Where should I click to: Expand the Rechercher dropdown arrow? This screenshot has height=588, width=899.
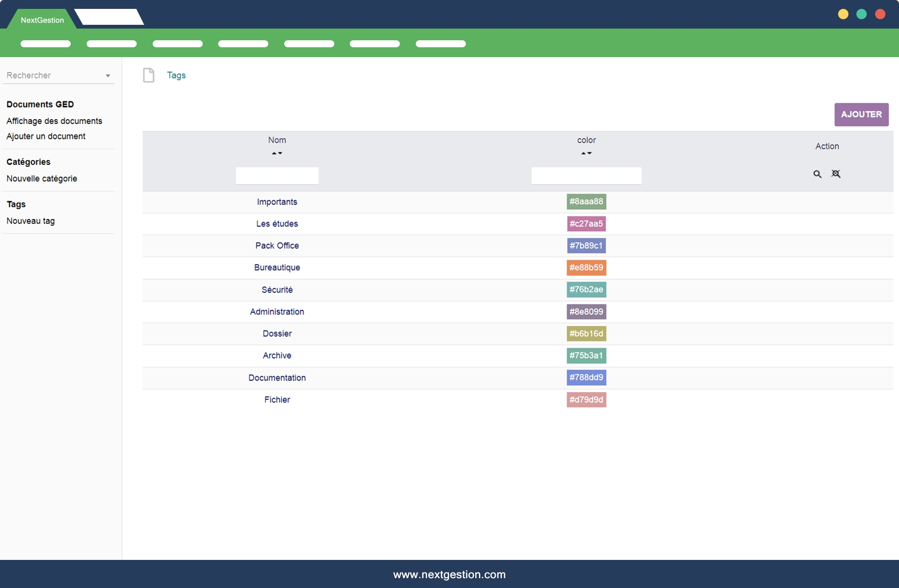[108, 76]
